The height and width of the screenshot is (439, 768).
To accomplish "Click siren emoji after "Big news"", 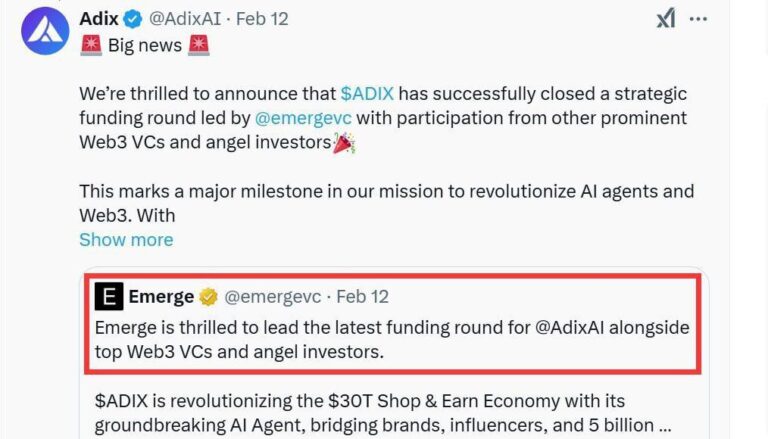I will pos(200,45).
